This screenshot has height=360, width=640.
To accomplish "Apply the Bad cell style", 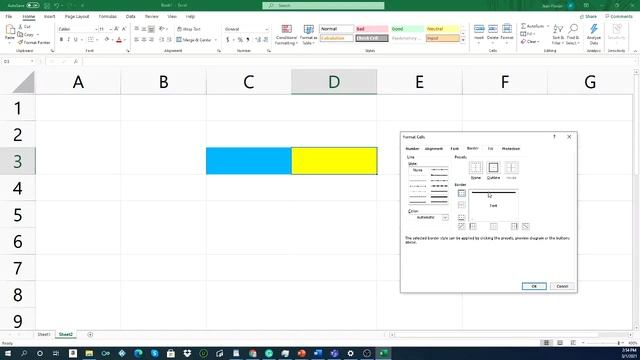I will (371, 29).
